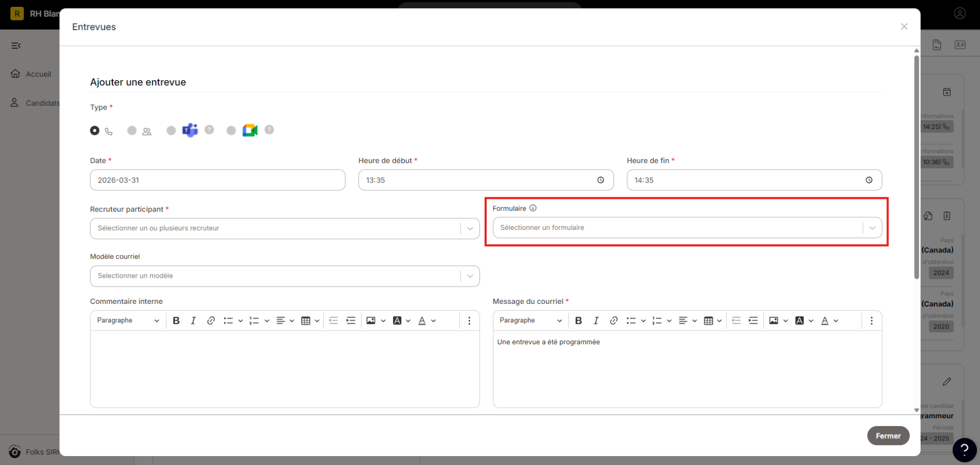Click the Heure de fin field
Image resolution: width=980 pixels, height=465 pixels.
pyautogui.click(x=754, y=180)
